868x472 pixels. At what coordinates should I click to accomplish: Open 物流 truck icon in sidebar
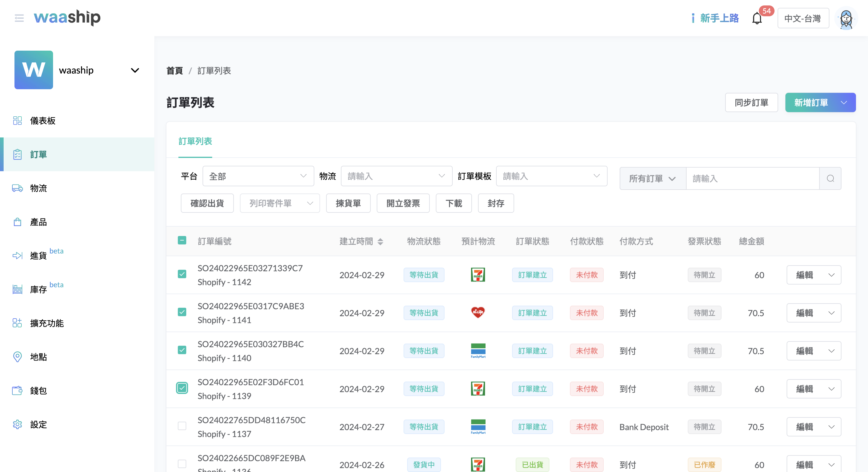point(17,188)
